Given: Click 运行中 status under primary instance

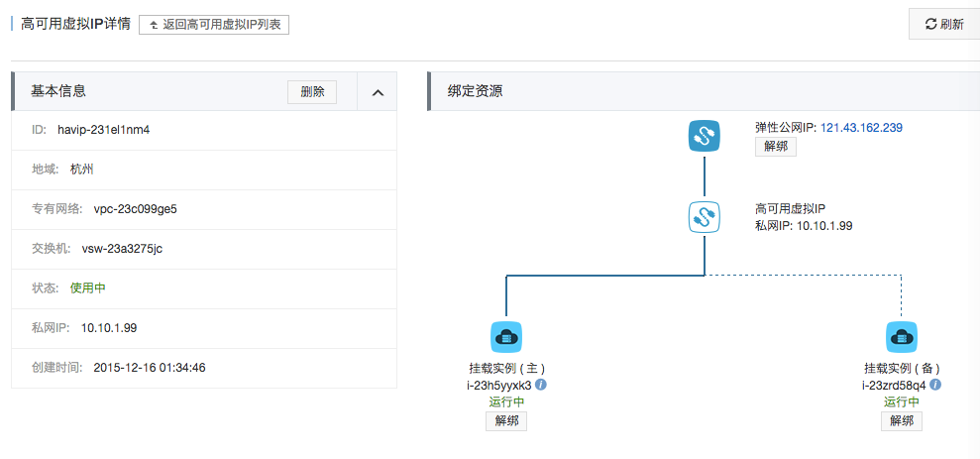Looking at the screenshot, I should click(x=506, y=402).
